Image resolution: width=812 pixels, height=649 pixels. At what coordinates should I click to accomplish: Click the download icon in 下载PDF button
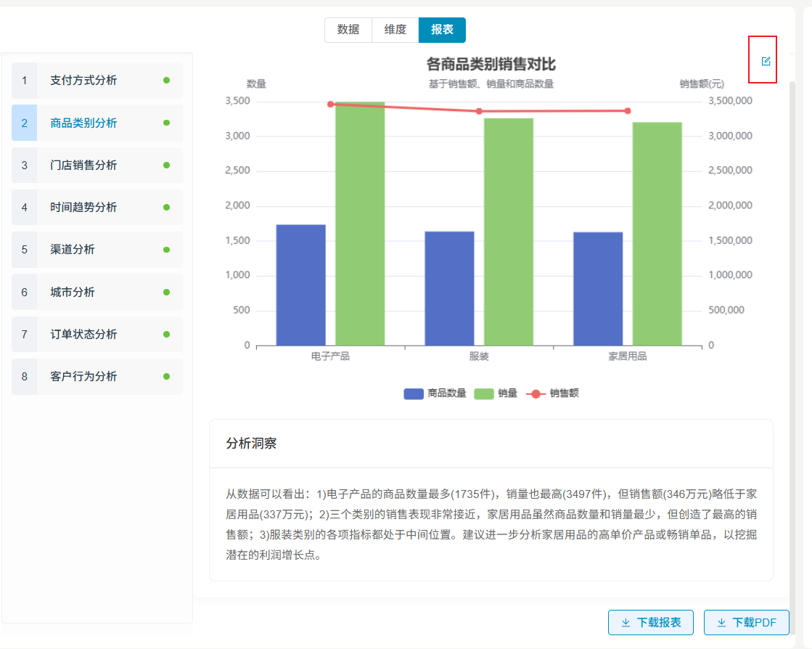click(x=721, y=623)
